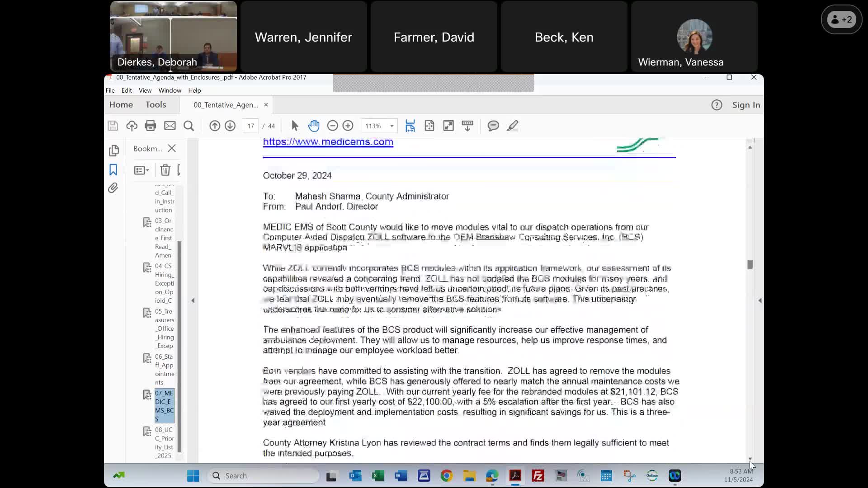Open FileZilla from the taskbar
Screen dimensions: 868x488
click(x=538, y=476)
